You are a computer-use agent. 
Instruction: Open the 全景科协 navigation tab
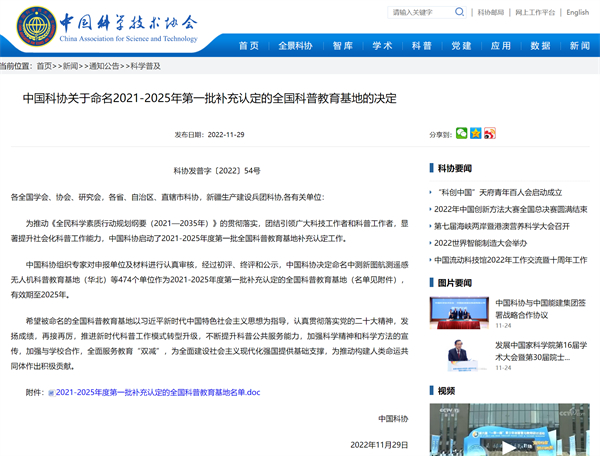[295, 46]
